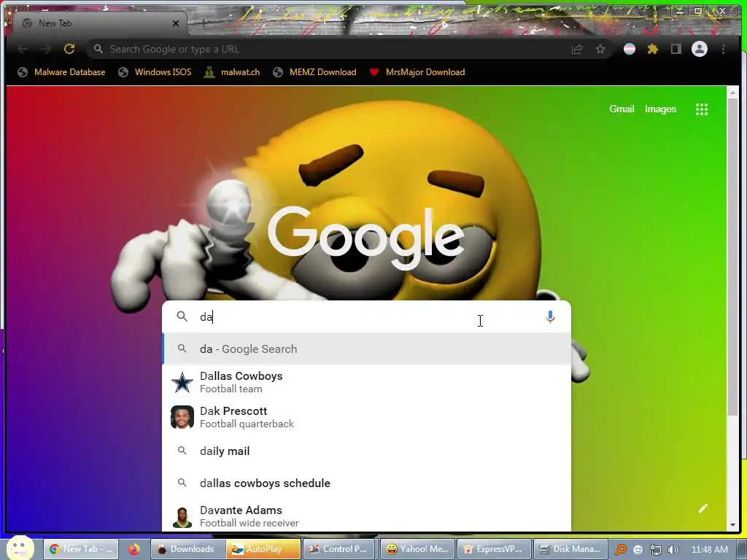747x560 pixels.
Task: Open Google Images link
Action: click(660, 109)
